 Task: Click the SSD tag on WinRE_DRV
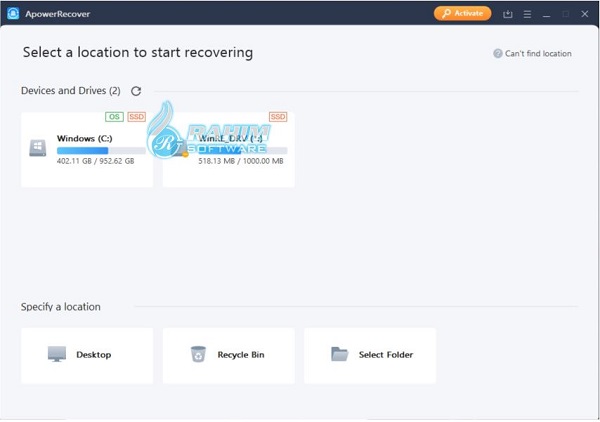click(x=278, y=117)
